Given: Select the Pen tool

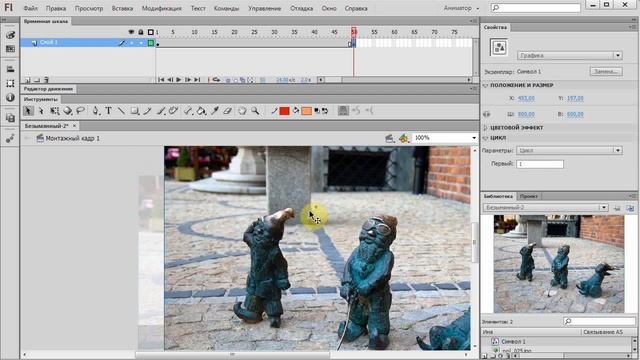Looking at the screenshot, I should (96, 111).
